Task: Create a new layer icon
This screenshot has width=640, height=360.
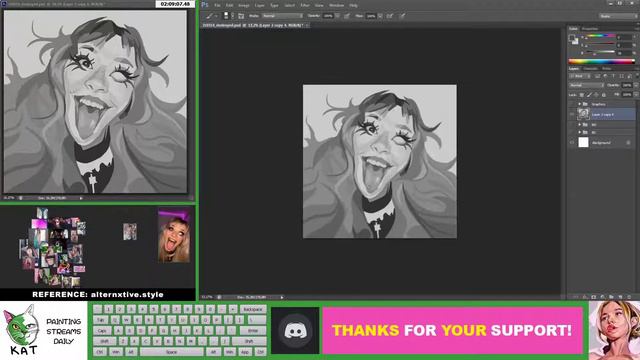Action: pyautogui.click(x=620, y=297)
